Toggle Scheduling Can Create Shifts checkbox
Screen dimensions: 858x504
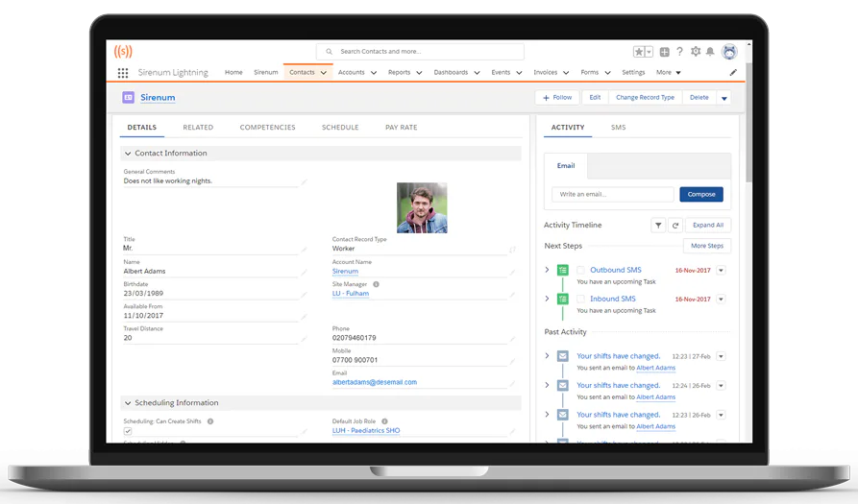click(x=128, y=431)
